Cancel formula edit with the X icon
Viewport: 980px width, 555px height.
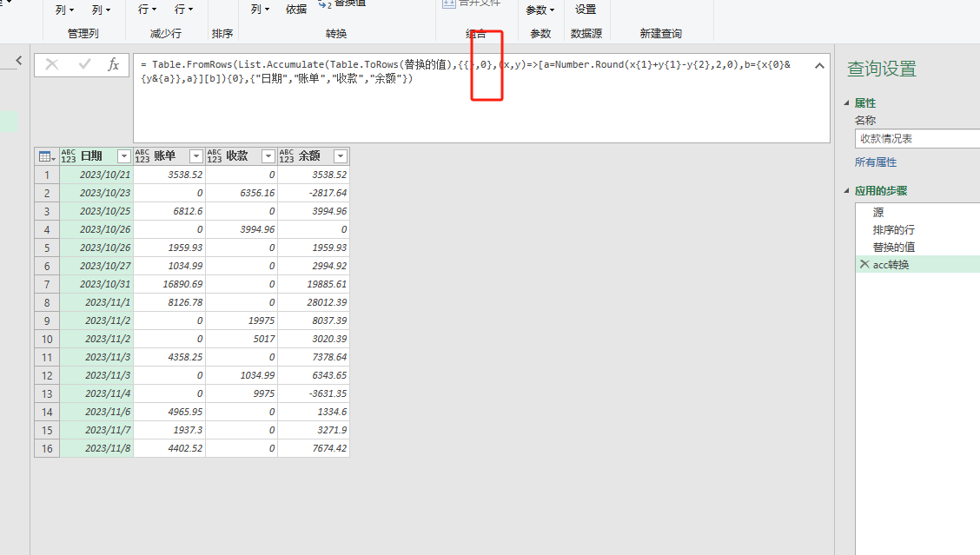[x=50, y=65]
